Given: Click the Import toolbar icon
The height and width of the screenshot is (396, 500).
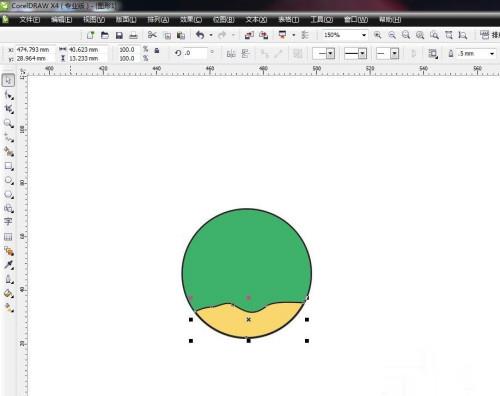Looking at the screenshot, I should pos(249,35).
